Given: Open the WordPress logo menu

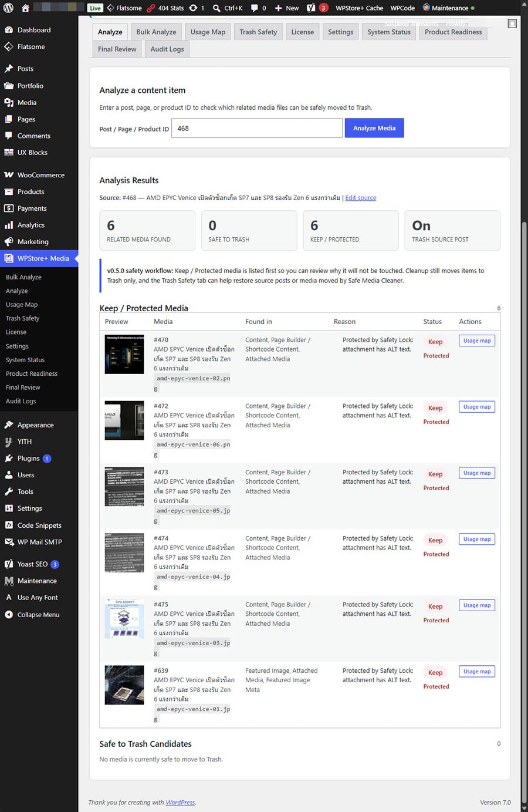Looking at the screenshot, I should pos(8,8).
